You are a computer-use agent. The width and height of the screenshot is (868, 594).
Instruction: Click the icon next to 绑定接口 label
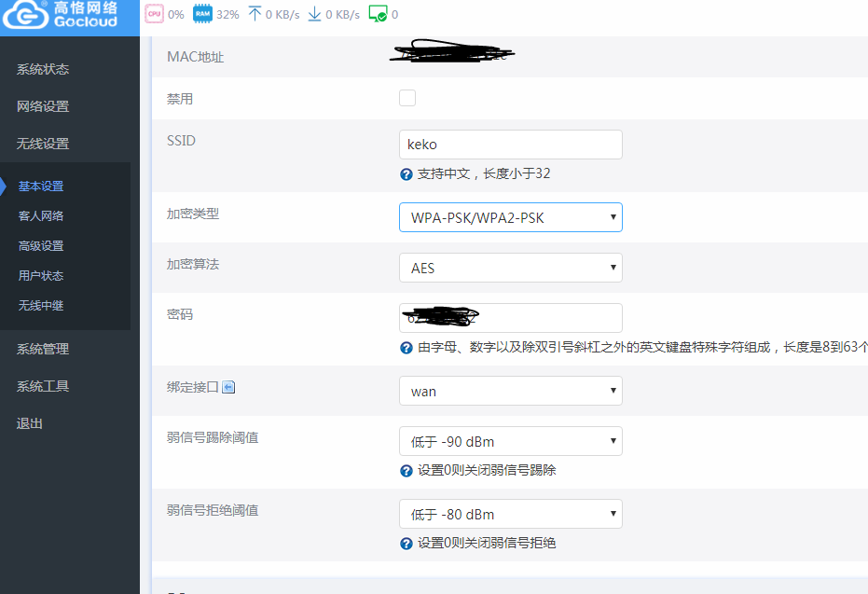point(228,387)
